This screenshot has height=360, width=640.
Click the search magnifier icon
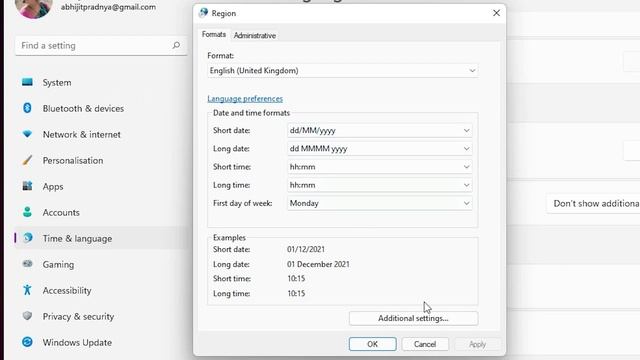click(x=176, y=45)
